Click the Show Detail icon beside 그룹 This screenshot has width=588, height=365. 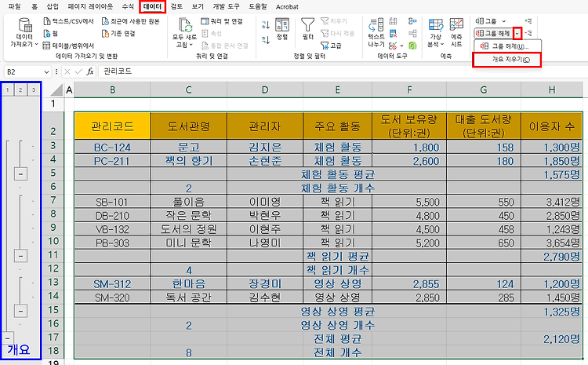click(x=528, y=21)
